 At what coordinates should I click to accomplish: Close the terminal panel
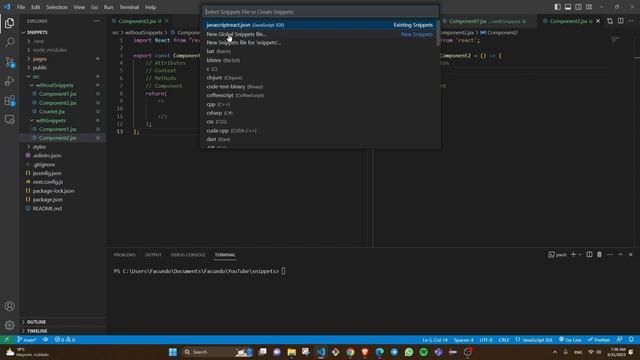pos(631,254)
